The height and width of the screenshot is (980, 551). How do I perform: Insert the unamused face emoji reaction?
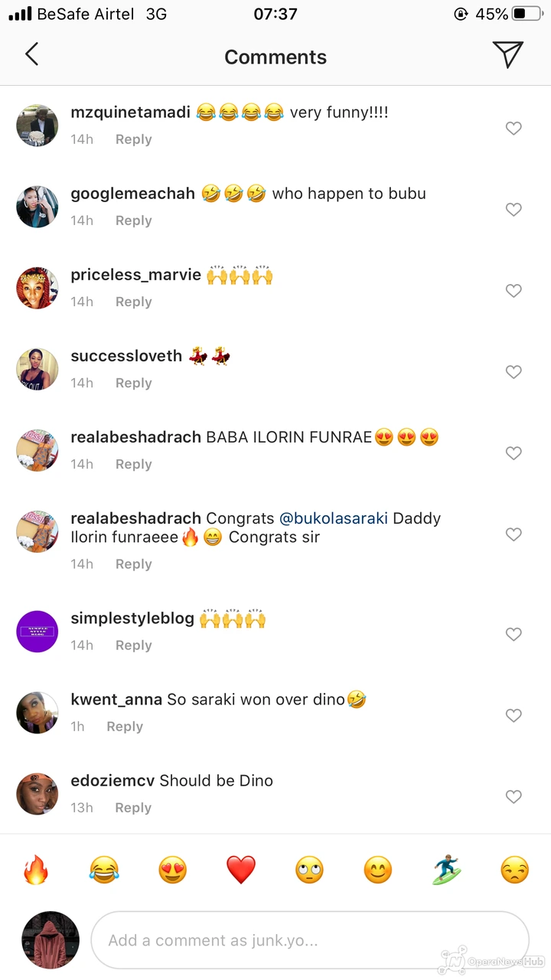coord(514,870)
